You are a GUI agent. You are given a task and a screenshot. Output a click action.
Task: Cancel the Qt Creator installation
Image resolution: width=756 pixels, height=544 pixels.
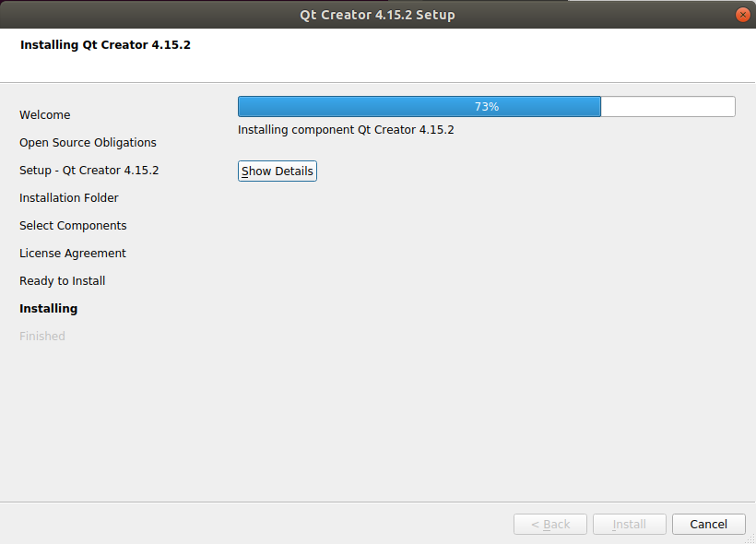tap(708, 525)
